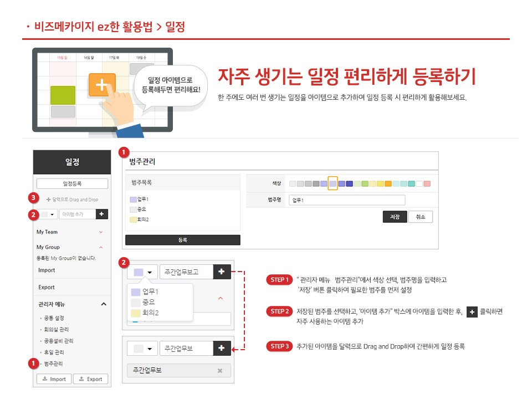
Task: Pick the selected lavender swatch with orange outline
Action: coord(333,183)
